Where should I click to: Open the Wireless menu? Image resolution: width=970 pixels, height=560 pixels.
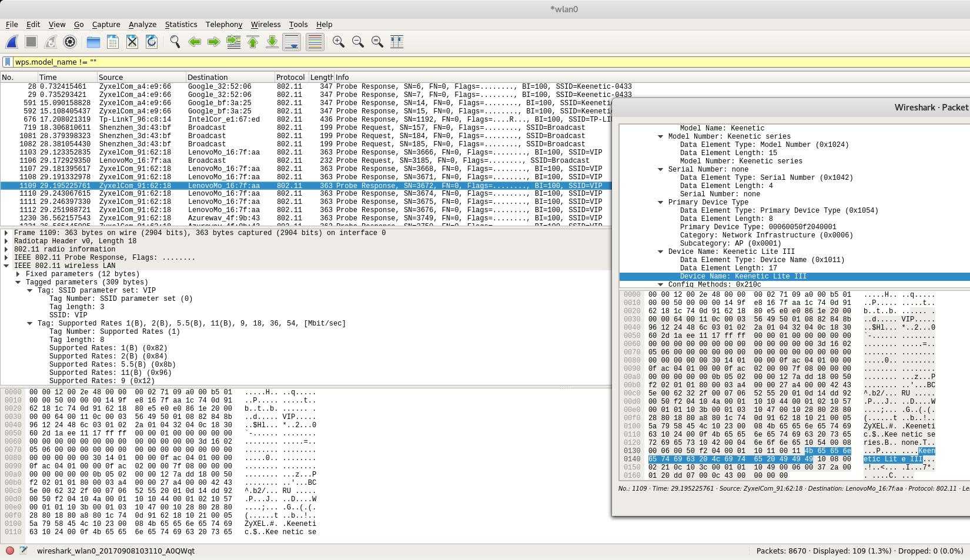click(265, 25)
